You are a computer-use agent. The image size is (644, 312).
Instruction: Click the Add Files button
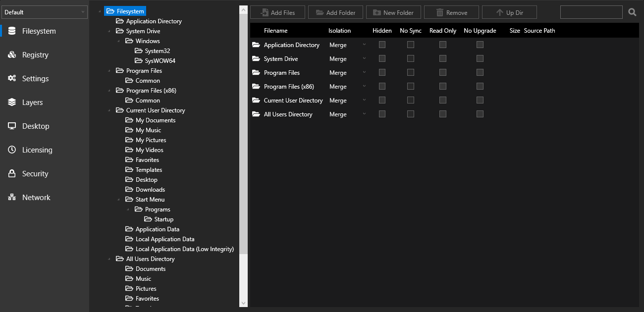click(277, 12)
